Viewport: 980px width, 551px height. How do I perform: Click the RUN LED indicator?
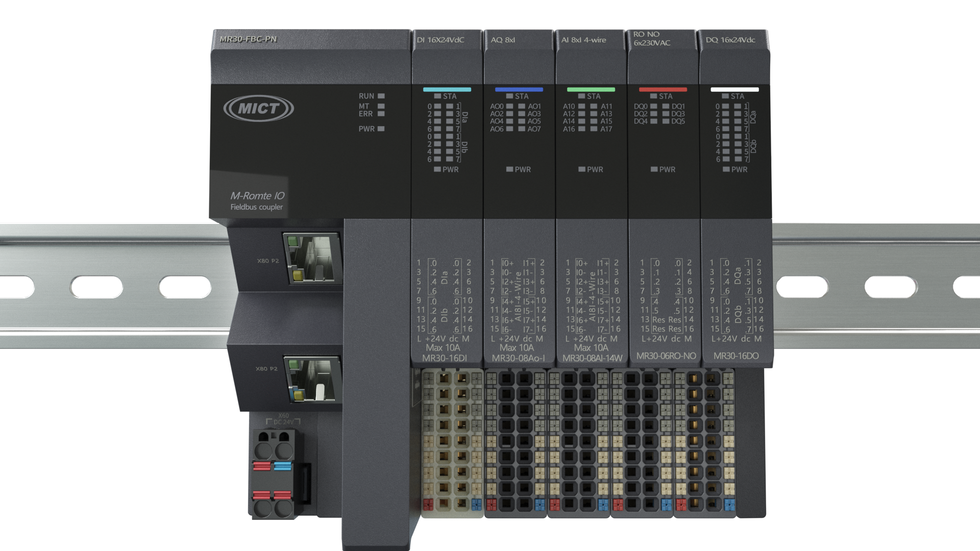(x=381, y=96)
